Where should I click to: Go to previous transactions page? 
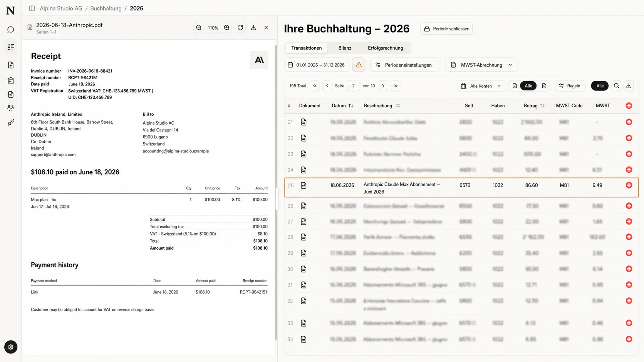pyautogui.click(x=327, y=86)
